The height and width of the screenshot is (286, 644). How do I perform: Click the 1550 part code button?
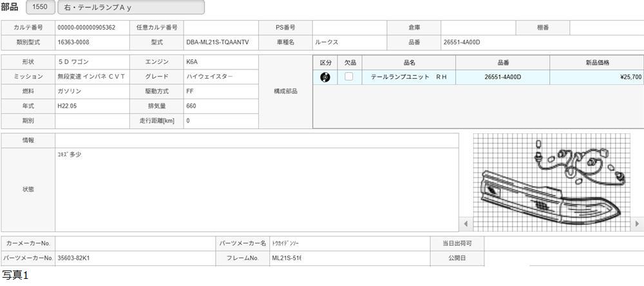[x=40, y=7]
